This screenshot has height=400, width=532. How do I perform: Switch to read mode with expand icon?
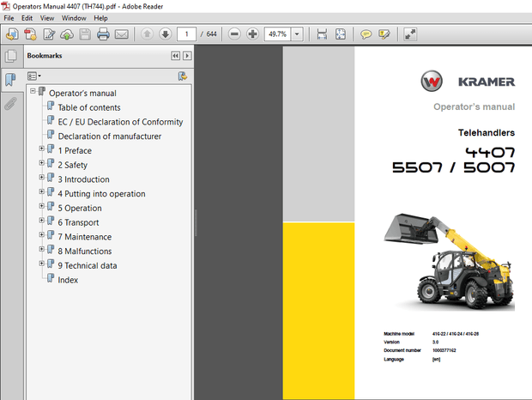click(410, 34)
